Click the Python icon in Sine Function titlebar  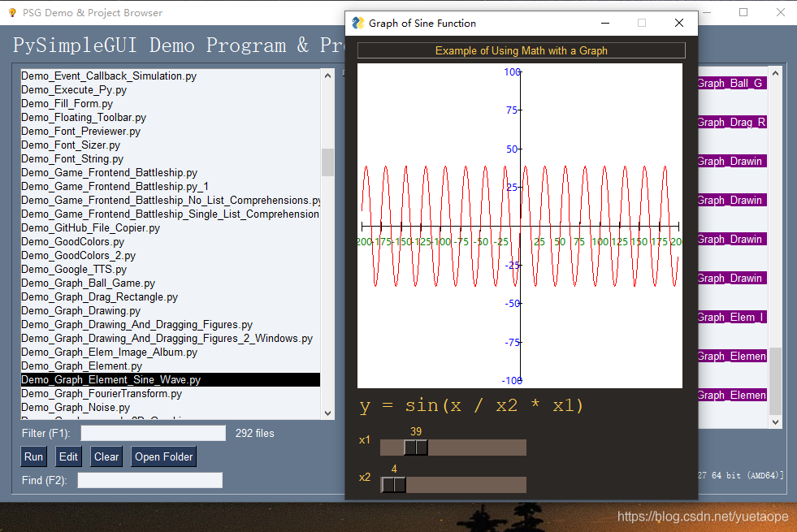click(x=358, y=23)
